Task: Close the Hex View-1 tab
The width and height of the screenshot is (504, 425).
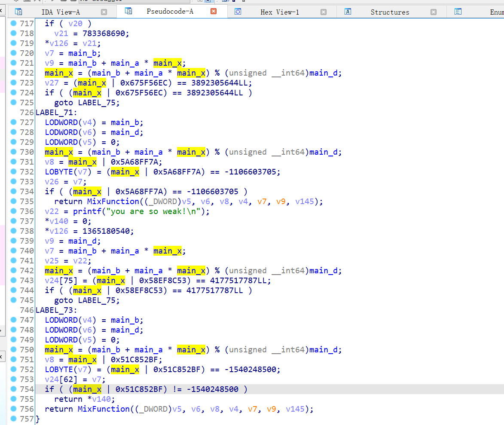Action: pyautogui.click(x=324, y=12)
